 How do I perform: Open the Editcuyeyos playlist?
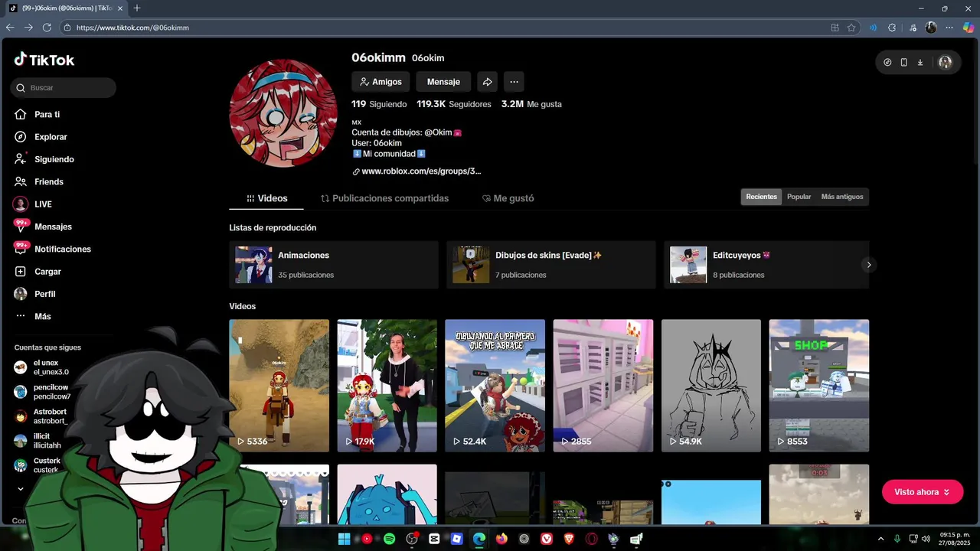pyautogui.click(x=766, y=265)
